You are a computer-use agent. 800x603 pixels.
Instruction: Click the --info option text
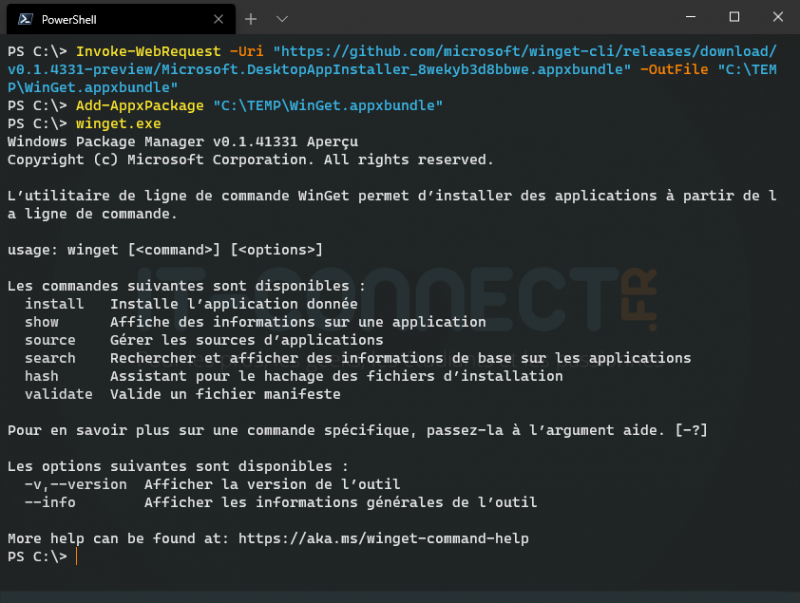tap(50, 502)
